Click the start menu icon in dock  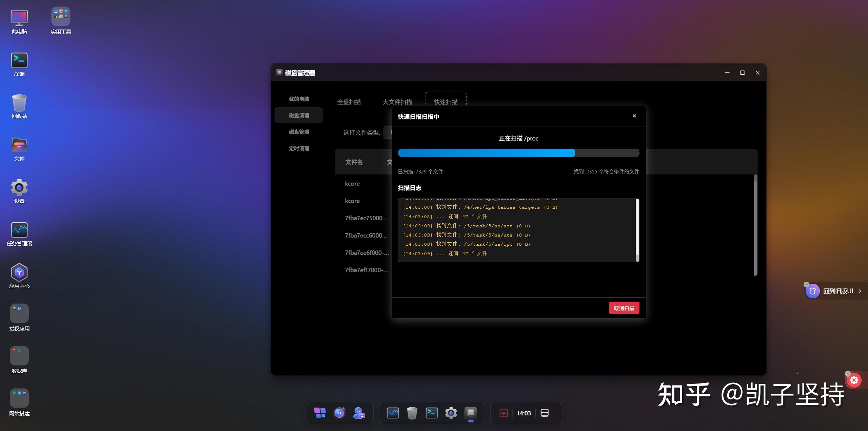[x=320, y=413]
